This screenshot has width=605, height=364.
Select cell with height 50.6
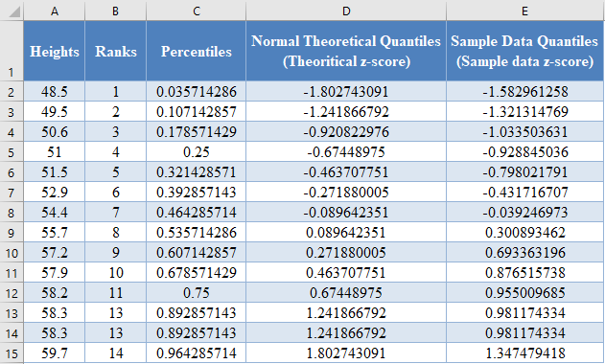tap(55, 132)
